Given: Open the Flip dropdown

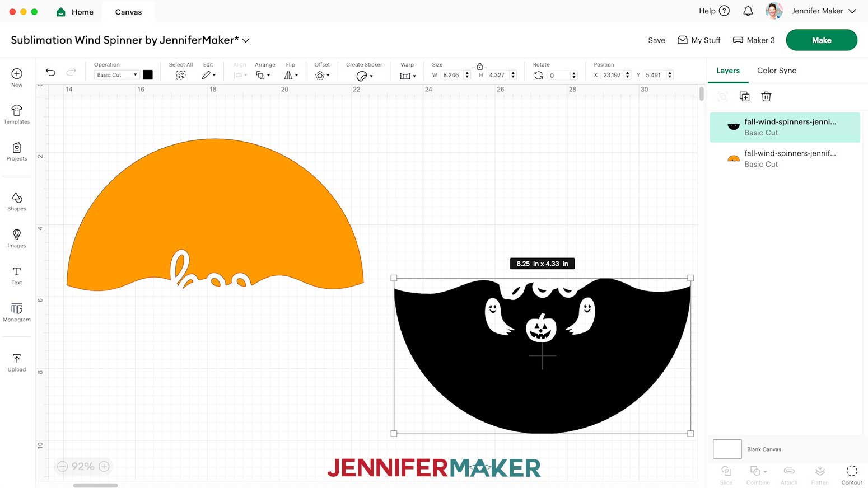Looking at the screenshot, I should point(291,75).
